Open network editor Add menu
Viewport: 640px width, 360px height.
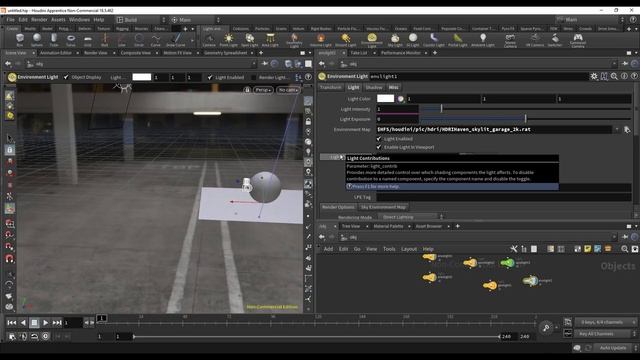click(328, 249)
